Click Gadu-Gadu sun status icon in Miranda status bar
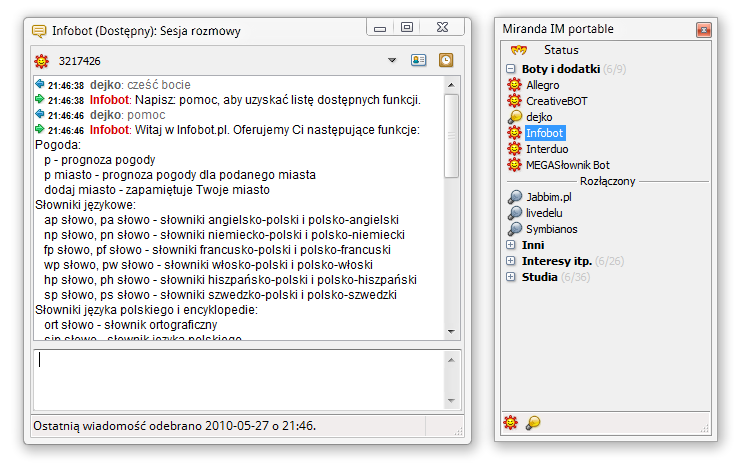Viewport: 744px width, 467px height. (x=511, y=422)
